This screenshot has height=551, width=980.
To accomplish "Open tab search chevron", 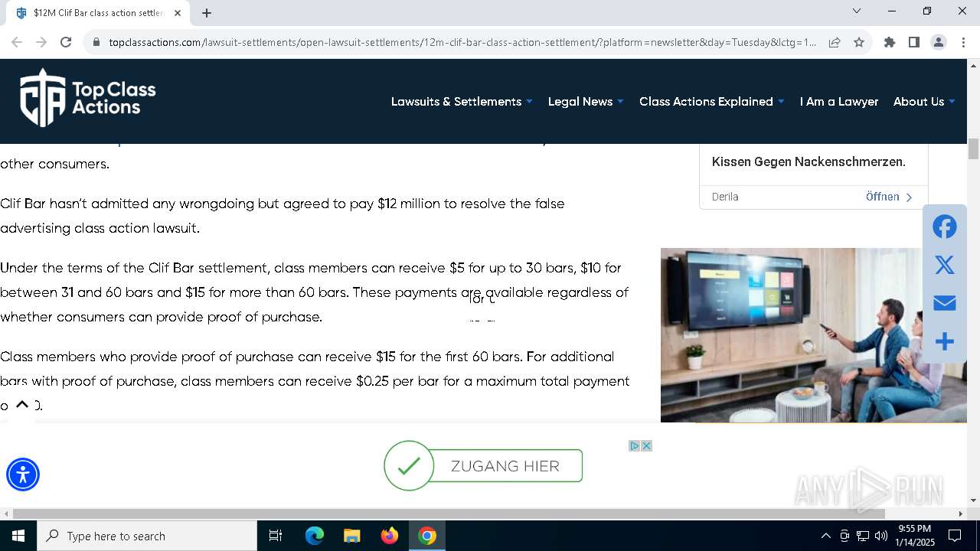I will pos(857,11).
